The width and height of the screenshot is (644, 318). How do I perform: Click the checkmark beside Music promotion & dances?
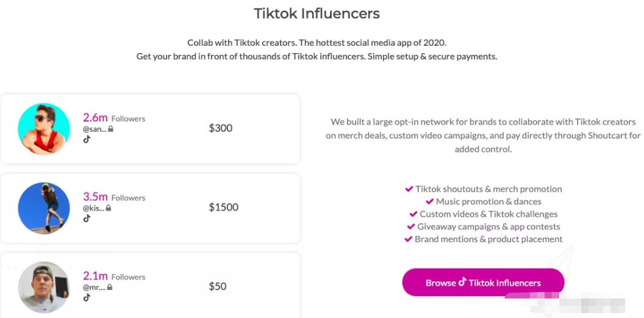tap(429, 201)
